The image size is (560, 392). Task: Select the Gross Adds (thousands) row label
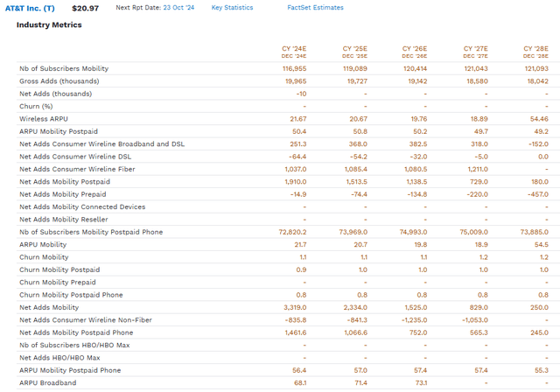[59, 80]
